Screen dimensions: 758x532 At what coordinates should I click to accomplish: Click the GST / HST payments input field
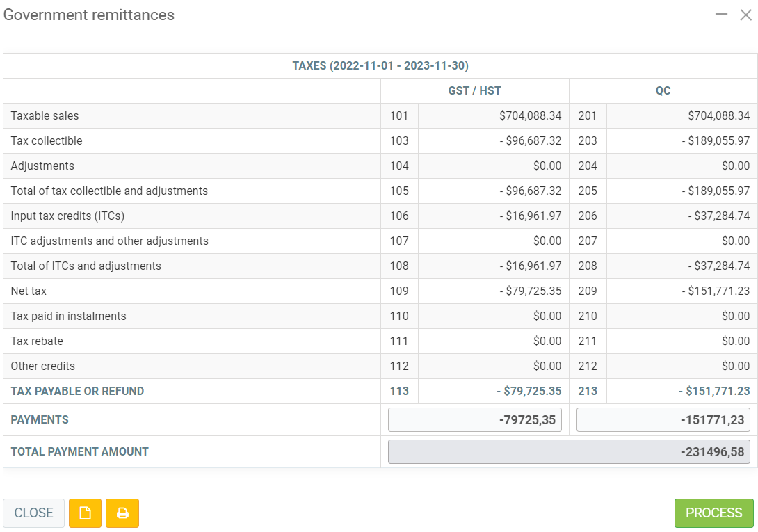[474, 420]
